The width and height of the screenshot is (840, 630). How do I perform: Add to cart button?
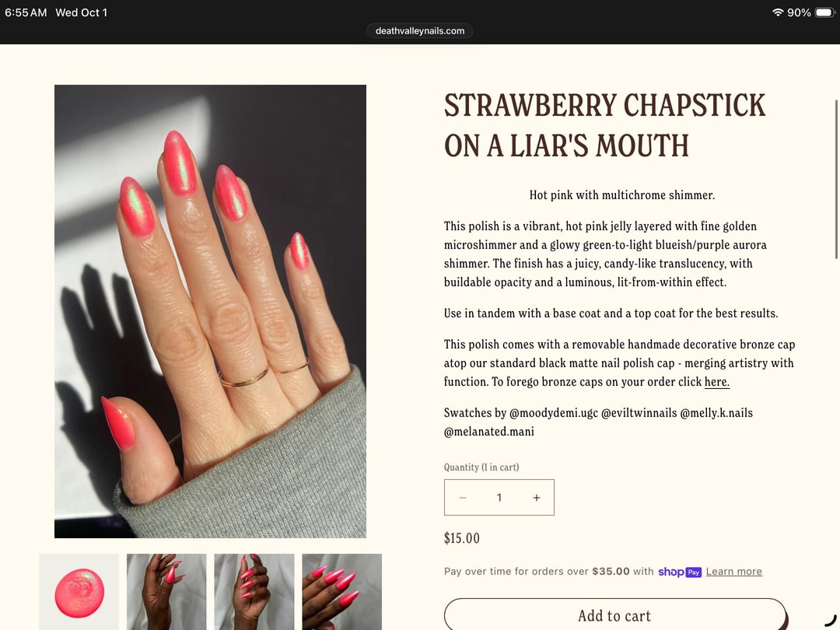614,614
